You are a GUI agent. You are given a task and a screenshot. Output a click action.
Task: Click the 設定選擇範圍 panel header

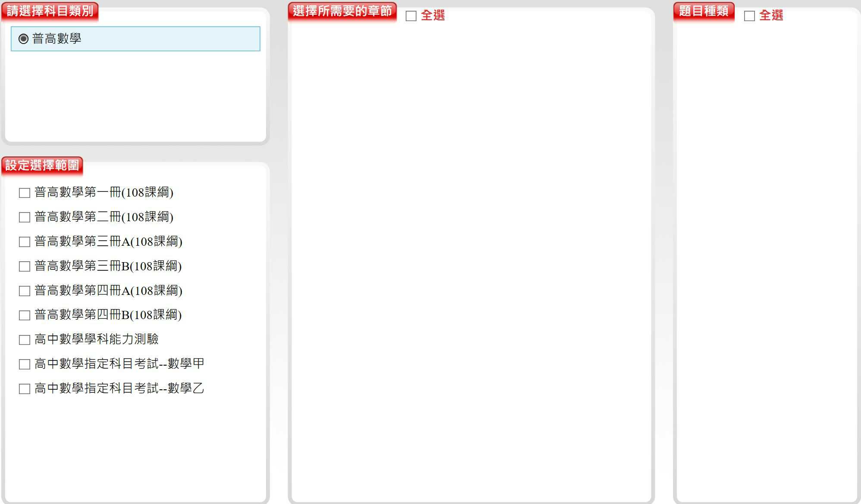click(x=42, y=166)
